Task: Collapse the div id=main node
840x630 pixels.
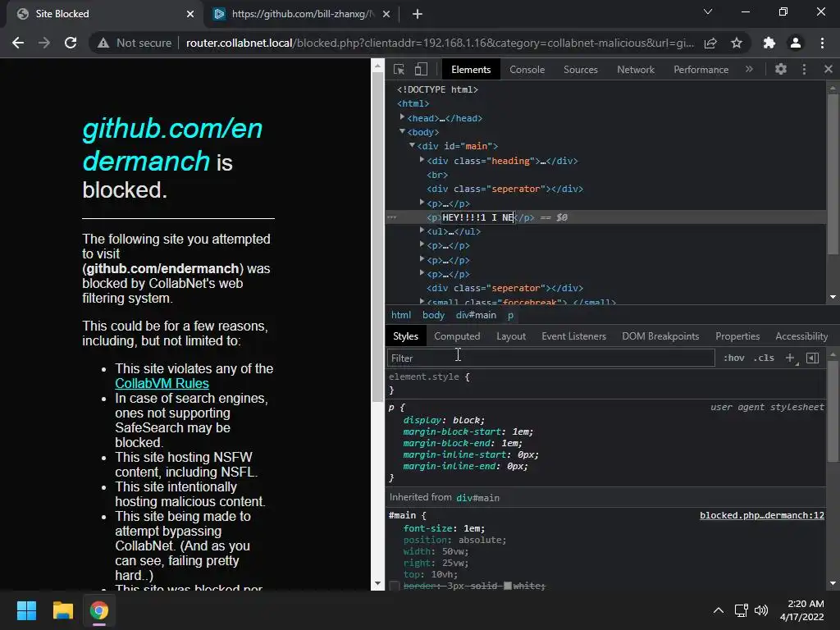Action: 412,145
